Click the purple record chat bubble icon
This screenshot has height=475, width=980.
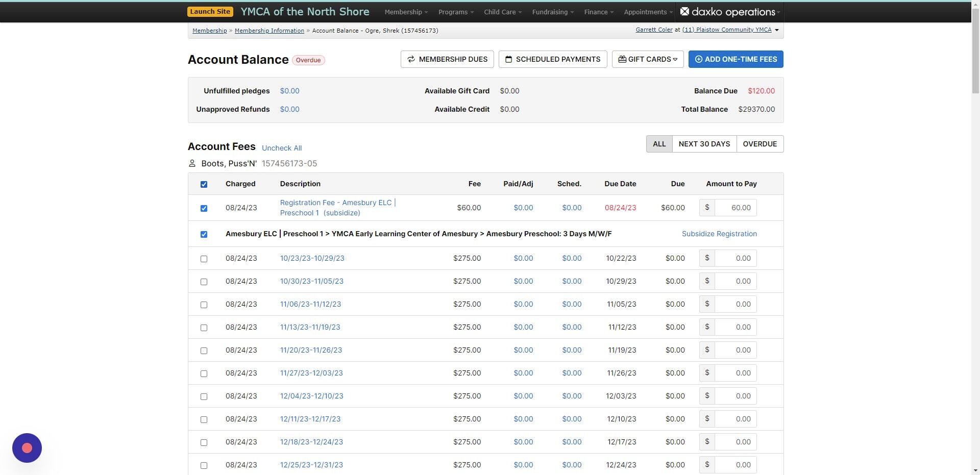[27, 448]
